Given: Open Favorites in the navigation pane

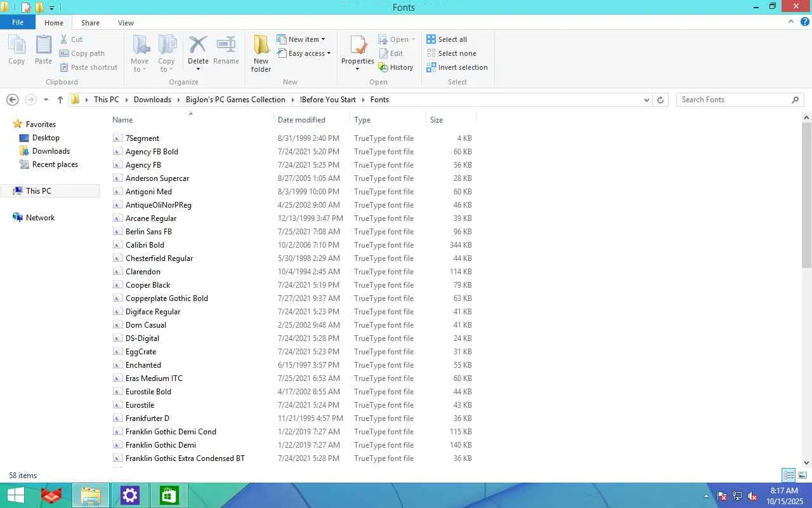Looking at the screenshot, I should pos(41,124).
